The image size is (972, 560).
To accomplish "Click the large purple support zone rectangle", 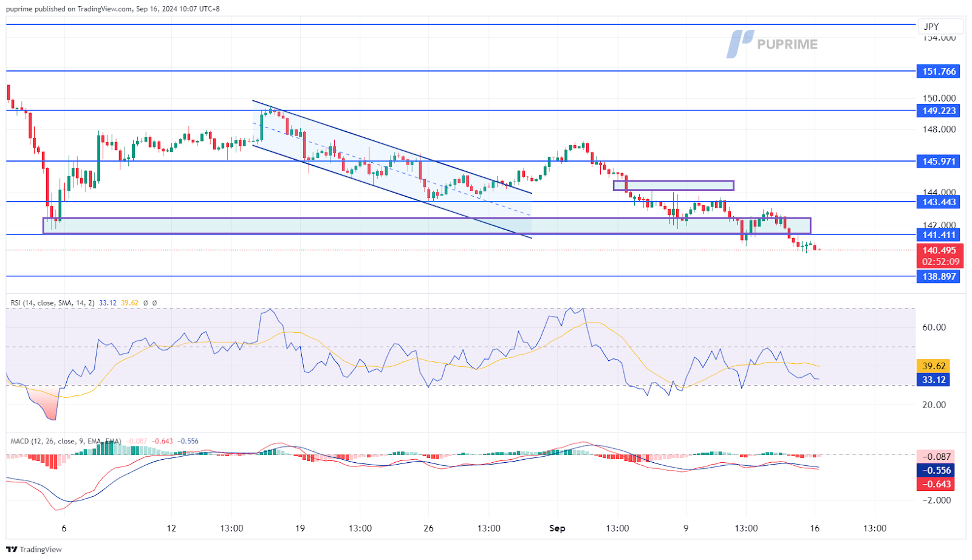I will (426, 225).
